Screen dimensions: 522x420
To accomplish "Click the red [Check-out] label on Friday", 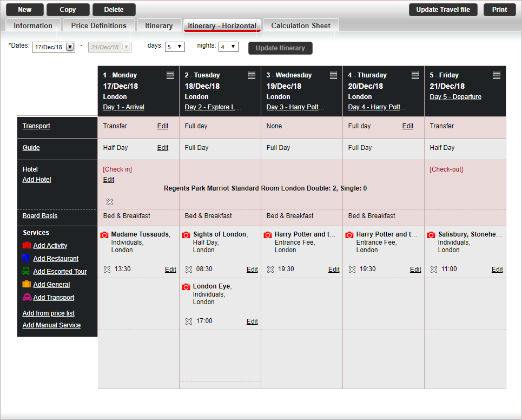I will 446,169.
